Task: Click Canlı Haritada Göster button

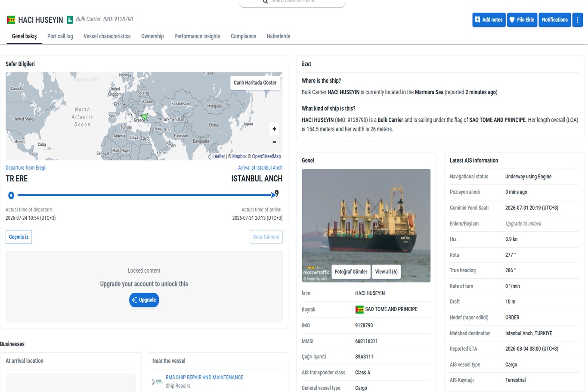Action: [255, 83]
